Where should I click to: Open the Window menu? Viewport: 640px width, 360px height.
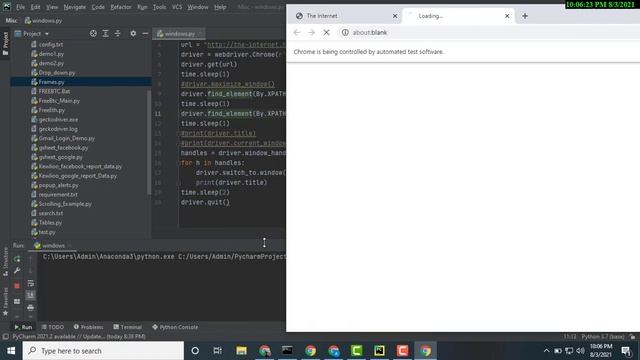coord(198,7)
